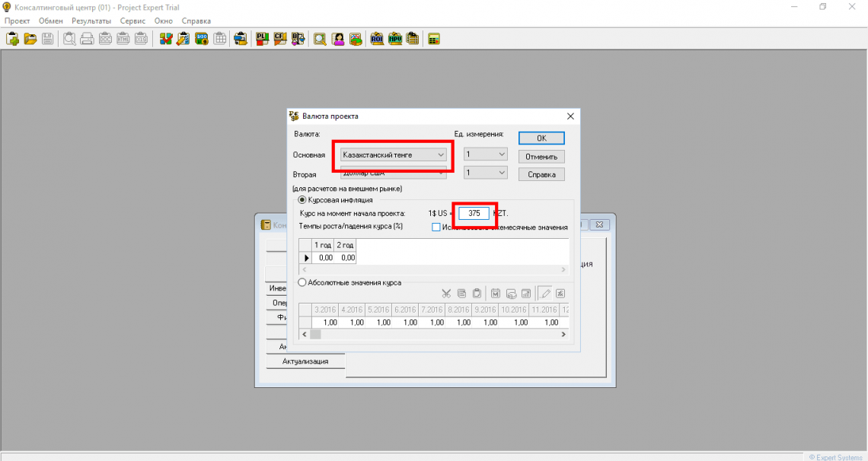Expand main currency unit dropdown showing 1
Screen dimensions: 868x461
click(x=485, y=154)
